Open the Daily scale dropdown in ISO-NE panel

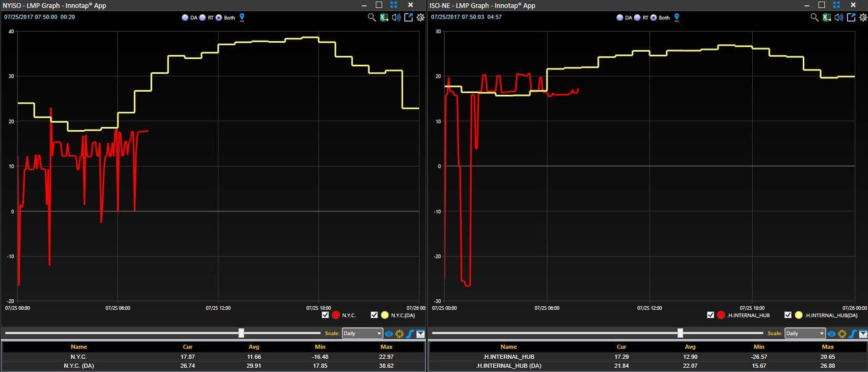805,334
